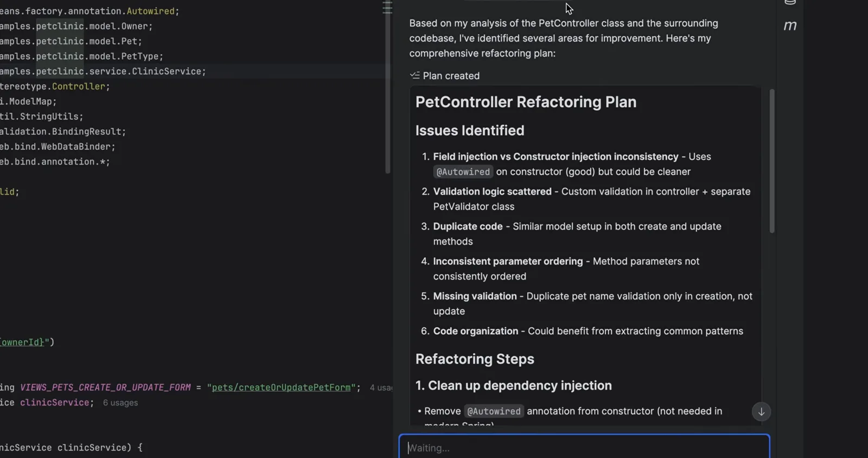Screen dimensions: 868x458
Task: Click the BindingResult import line
Action: (63, 132)
